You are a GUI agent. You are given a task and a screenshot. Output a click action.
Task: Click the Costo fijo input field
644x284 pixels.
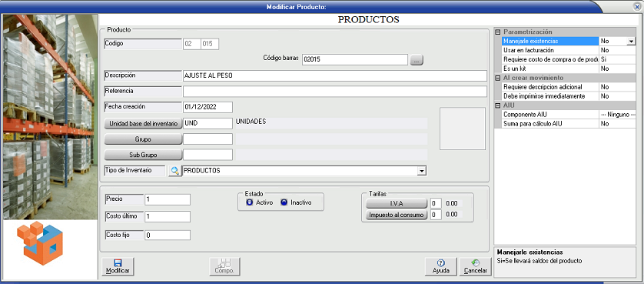point(168,235)
